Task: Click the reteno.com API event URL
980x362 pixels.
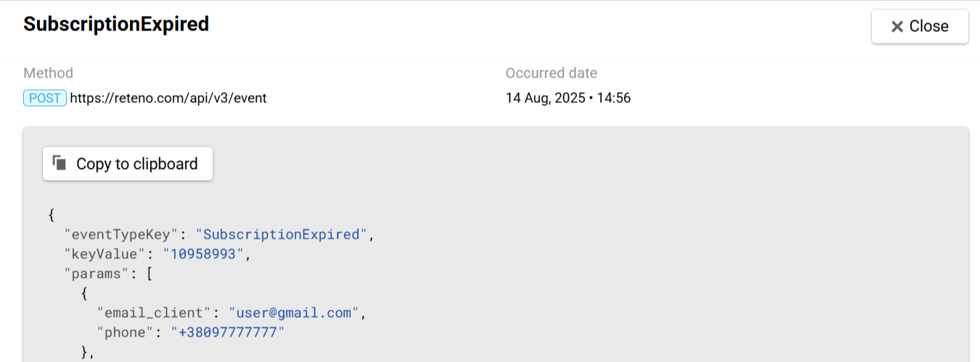Action: (x=168, y=98)
